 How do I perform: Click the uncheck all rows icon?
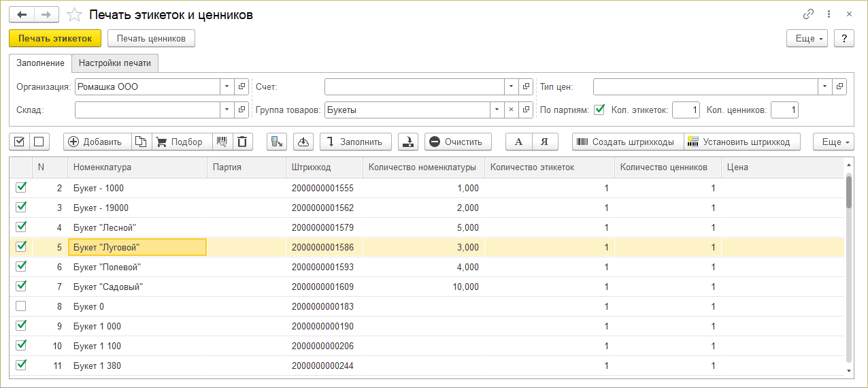pos(39,142)
